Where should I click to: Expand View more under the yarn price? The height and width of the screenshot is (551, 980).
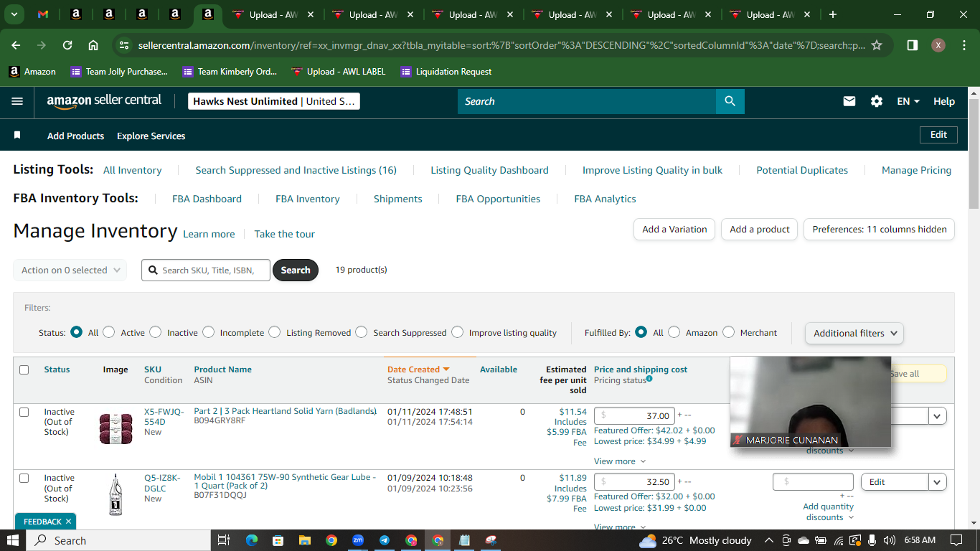pos(620,461)
